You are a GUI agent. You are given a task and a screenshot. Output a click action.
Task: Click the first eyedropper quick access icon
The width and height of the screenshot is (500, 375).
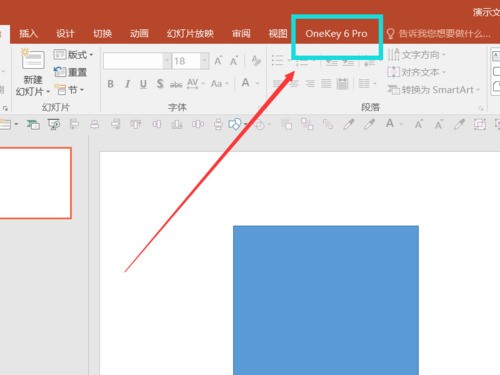pyautogui.click(x=349, y=124)
